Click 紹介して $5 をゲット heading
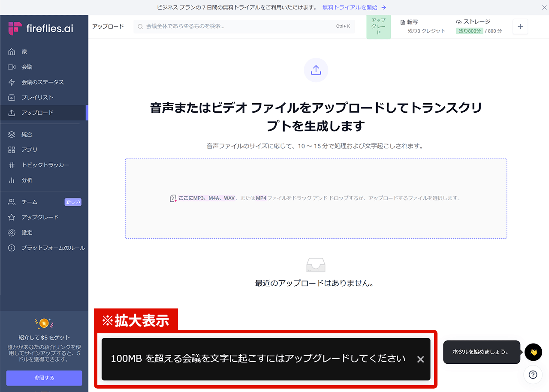 click(x=44, y=338)
